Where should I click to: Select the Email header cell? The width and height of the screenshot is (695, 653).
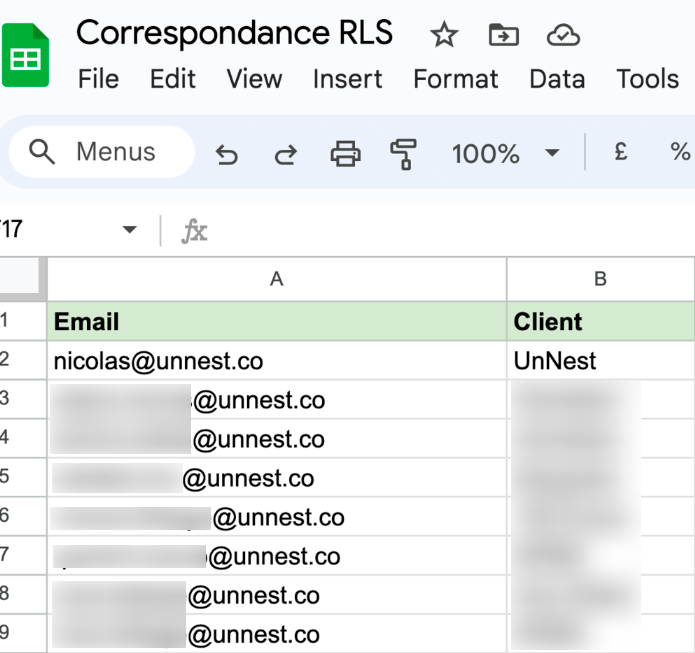(x=277, y=321)
